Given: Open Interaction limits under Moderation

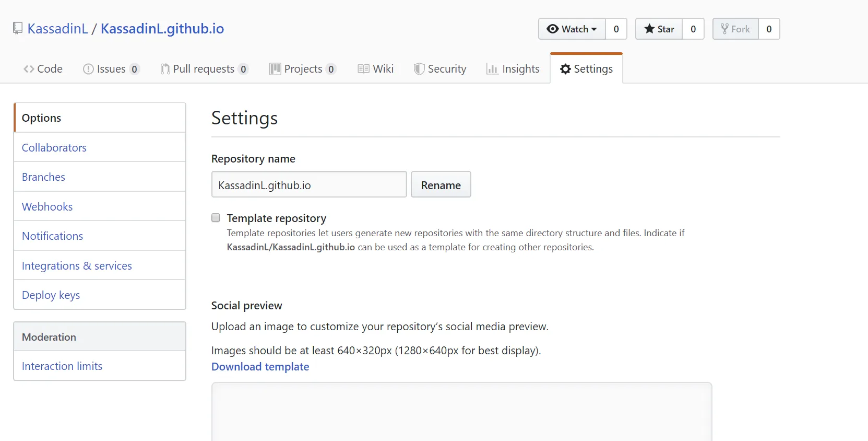Looking at the screenshot, I should 62,366.
